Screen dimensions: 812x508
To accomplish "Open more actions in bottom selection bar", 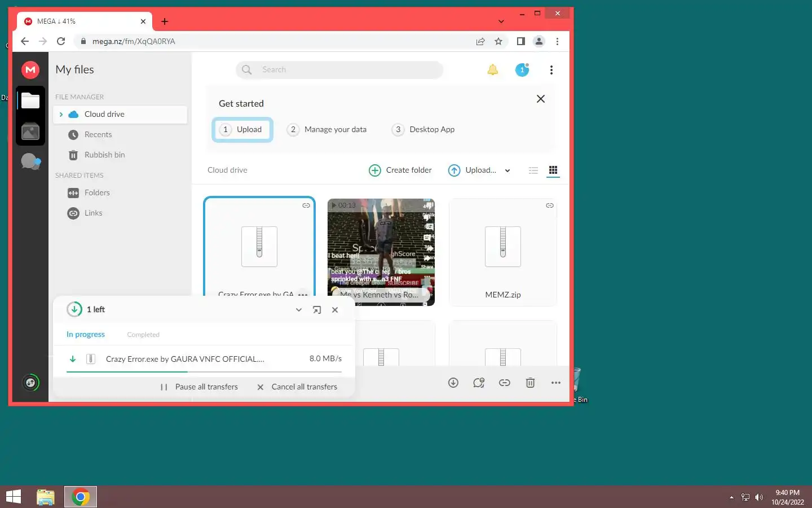I will pyautogui.click(x=556, y=383).
